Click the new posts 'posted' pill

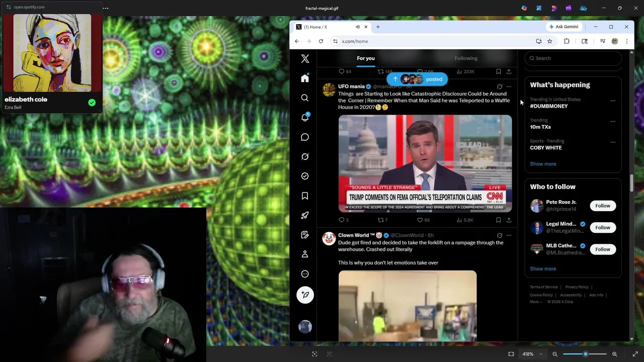click(x=417, y=79)
